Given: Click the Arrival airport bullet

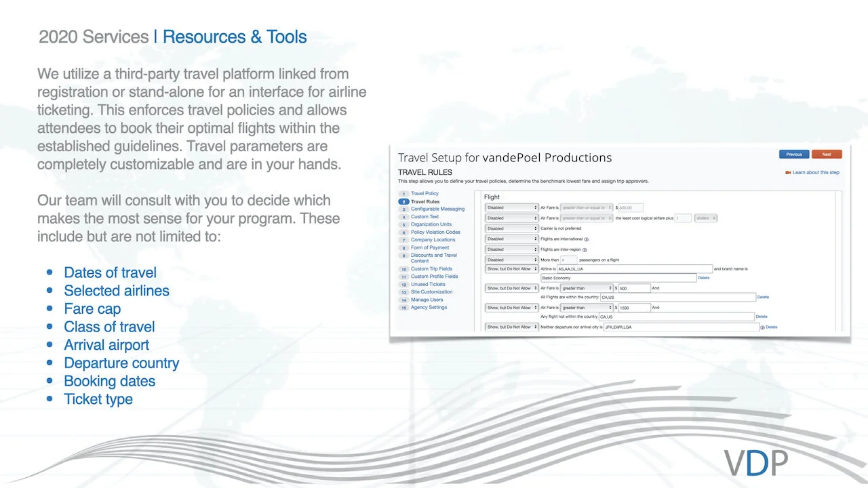Looking at the screenshot, I should click(106, 345).
